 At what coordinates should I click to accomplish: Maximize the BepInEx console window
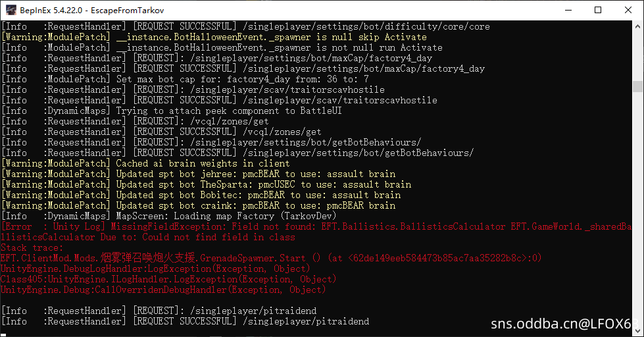coord(598,11)
